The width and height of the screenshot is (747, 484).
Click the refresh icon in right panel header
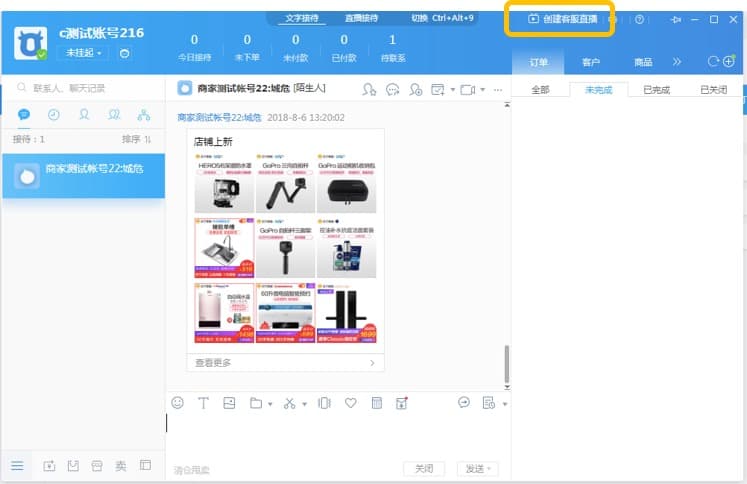coord(713,61)
